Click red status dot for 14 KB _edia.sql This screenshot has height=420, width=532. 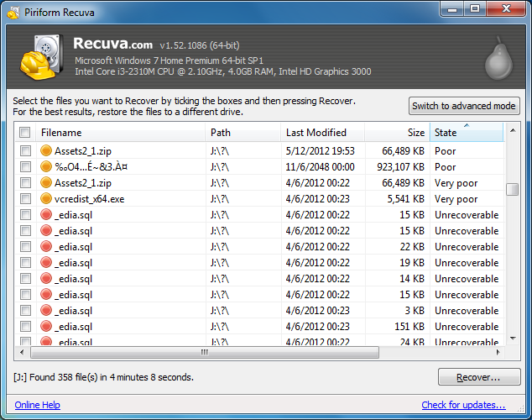point(46,278)
